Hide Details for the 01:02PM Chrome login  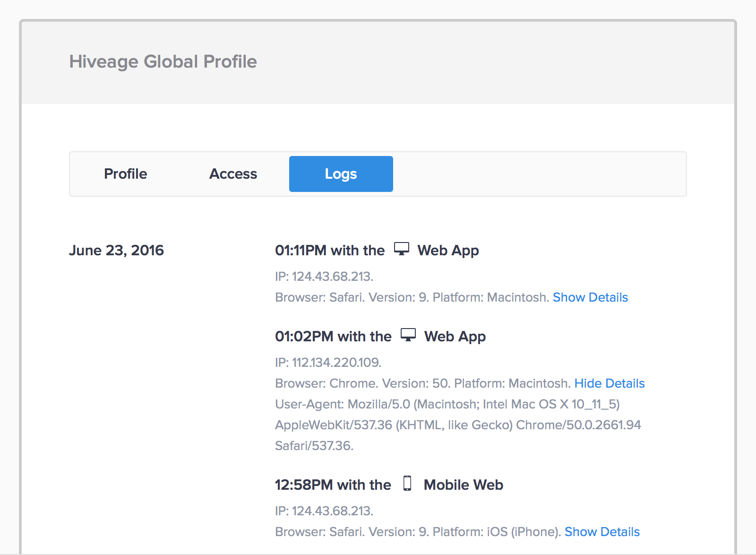point(610,383)
